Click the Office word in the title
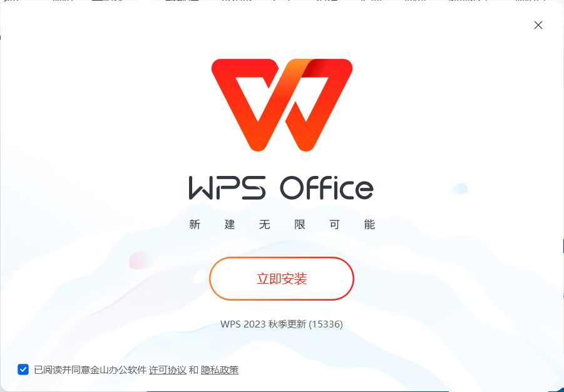The image size is (564, 392). click(327, 187)
